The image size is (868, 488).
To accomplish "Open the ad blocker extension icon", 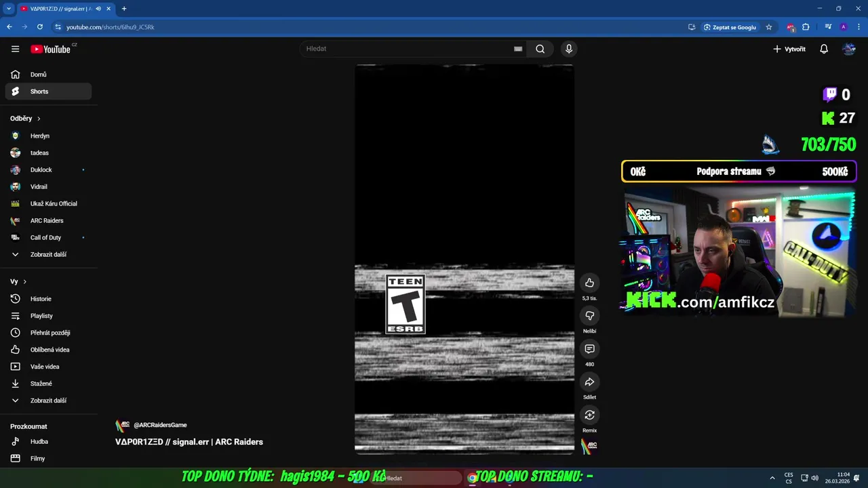I will (x=791, y=27).
